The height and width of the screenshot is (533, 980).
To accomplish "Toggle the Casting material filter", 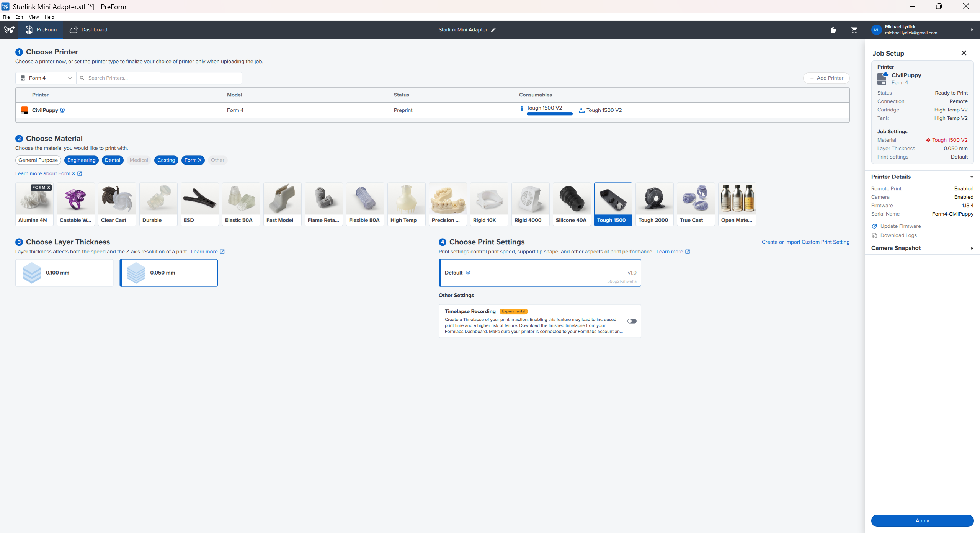I will tap(166, 160).
